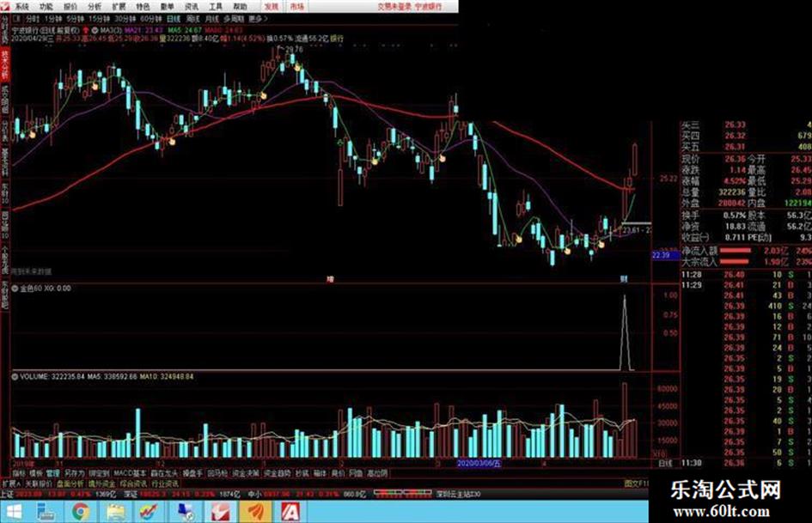The image size is (812, 523).
Task: Select the 日线 daily period tab
Action: [174, 19]
